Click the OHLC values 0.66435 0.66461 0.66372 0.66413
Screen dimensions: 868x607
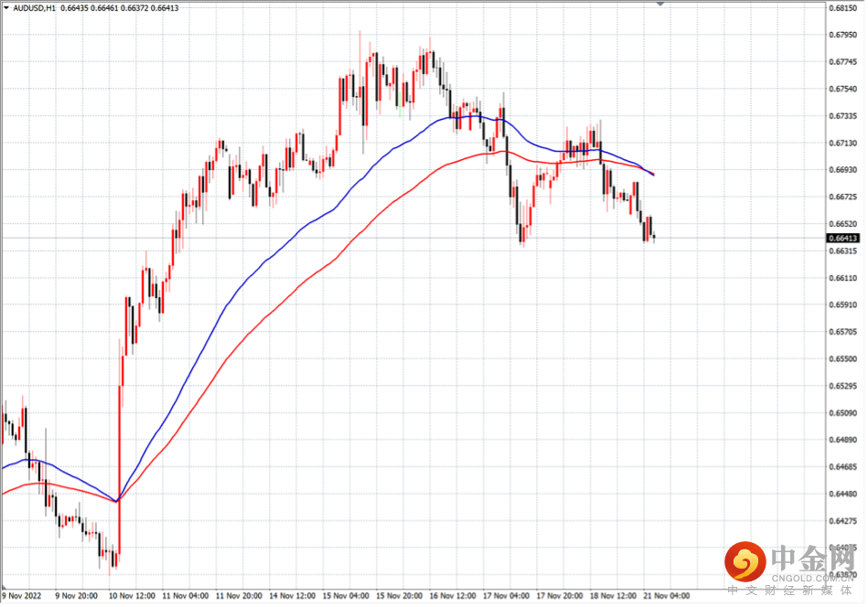[119, 8]
